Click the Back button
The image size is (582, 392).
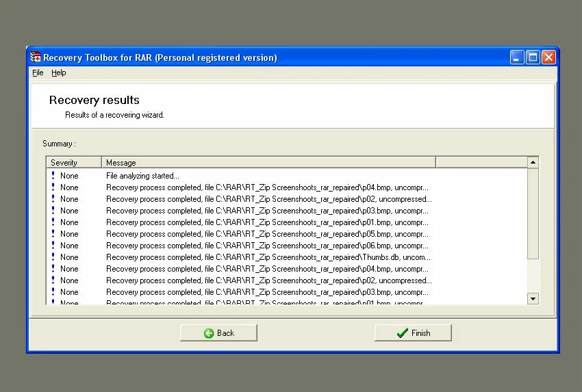(218, 332)
